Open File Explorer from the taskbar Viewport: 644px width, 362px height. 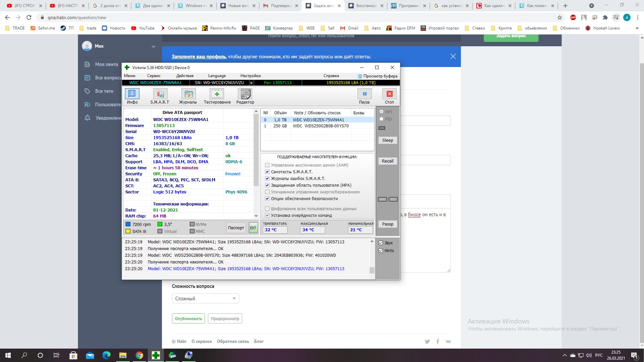(x=123, y=355)
